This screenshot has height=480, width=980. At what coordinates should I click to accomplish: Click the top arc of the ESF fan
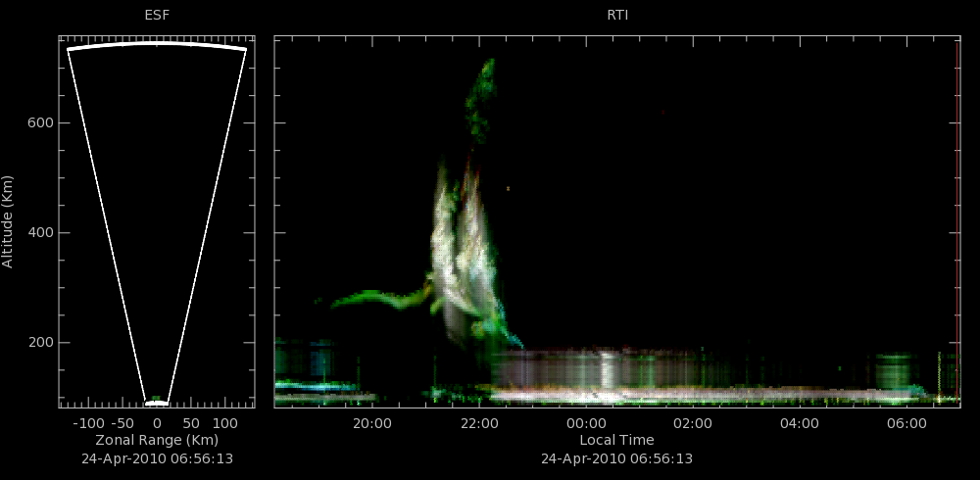coord(157,44)
